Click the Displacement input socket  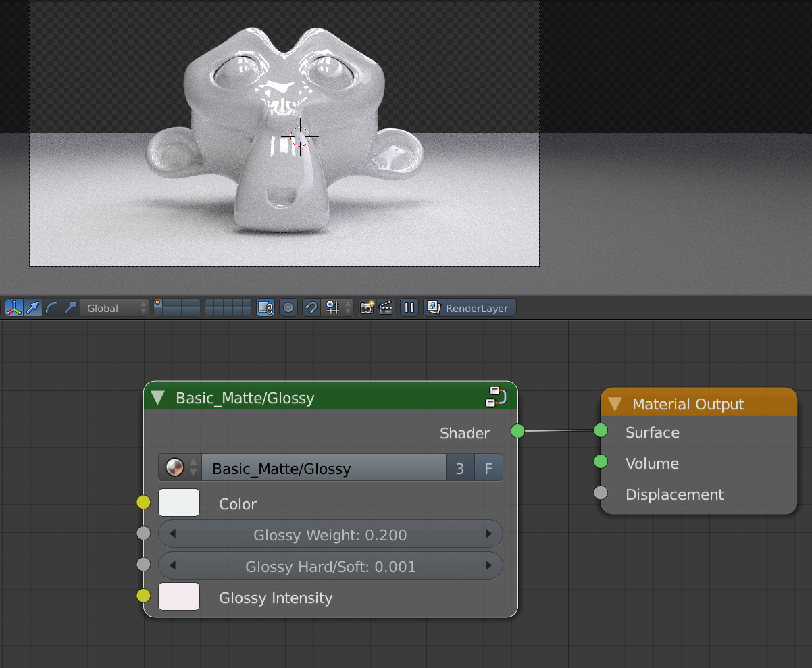[x=601, y=493]
